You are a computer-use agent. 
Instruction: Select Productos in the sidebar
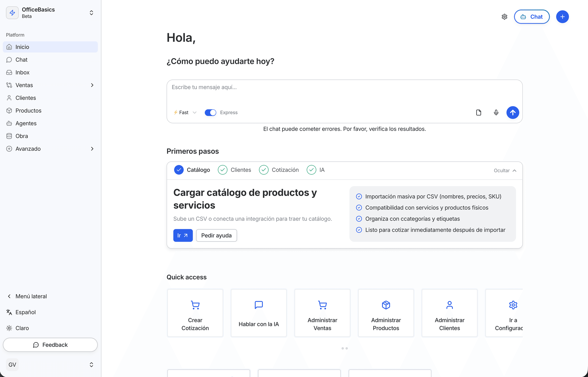click(x=28, y=110)
